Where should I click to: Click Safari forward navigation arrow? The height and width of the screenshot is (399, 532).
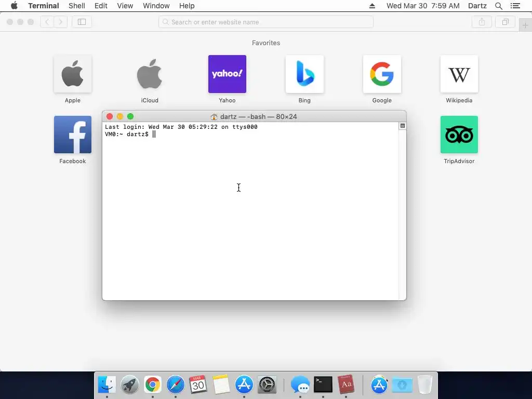click(x=60, y=22)
